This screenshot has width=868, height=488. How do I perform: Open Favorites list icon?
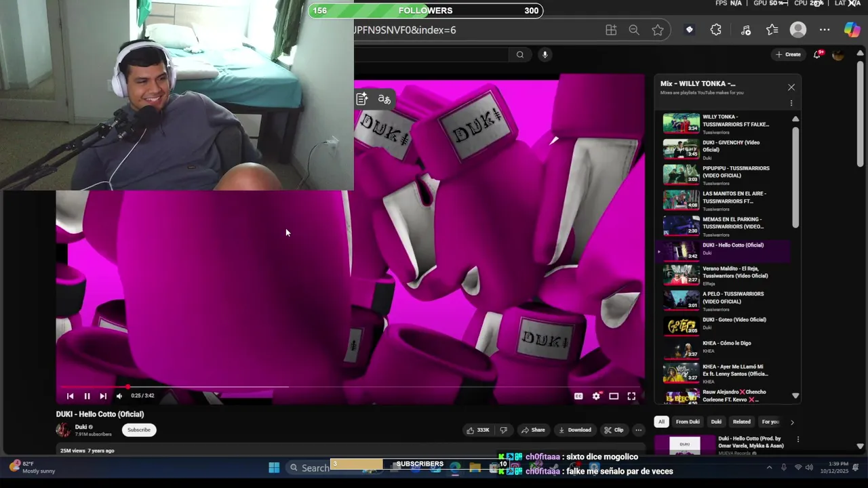click(x=772, y=30)
